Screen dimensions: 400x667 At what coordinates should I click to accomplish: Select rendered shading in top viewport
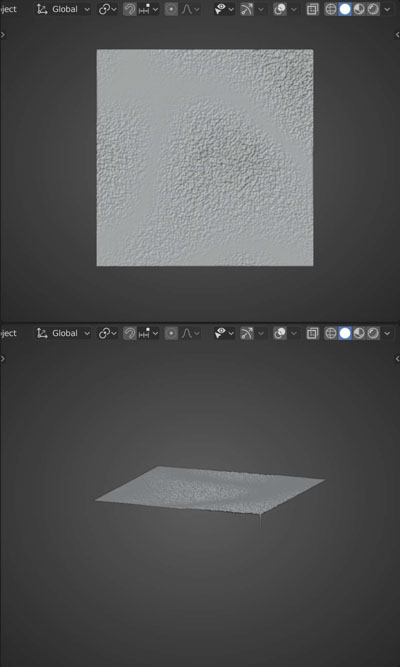[373, 9]
